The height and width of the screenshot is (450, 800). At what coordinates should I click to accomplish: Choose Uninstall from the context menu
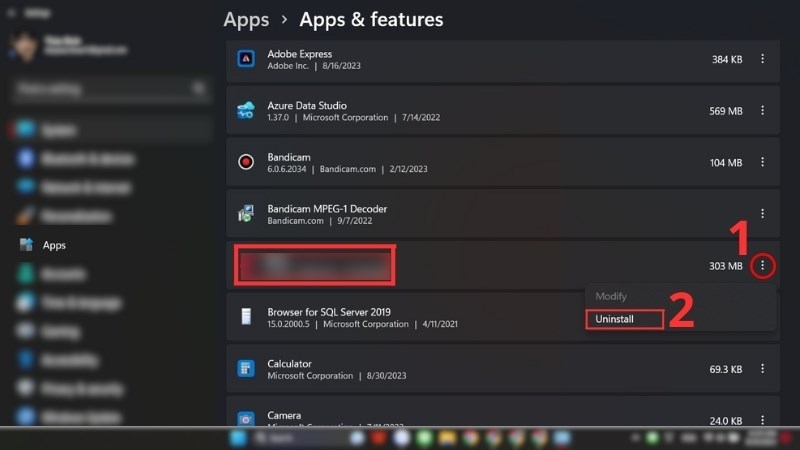tap(623, 319)
